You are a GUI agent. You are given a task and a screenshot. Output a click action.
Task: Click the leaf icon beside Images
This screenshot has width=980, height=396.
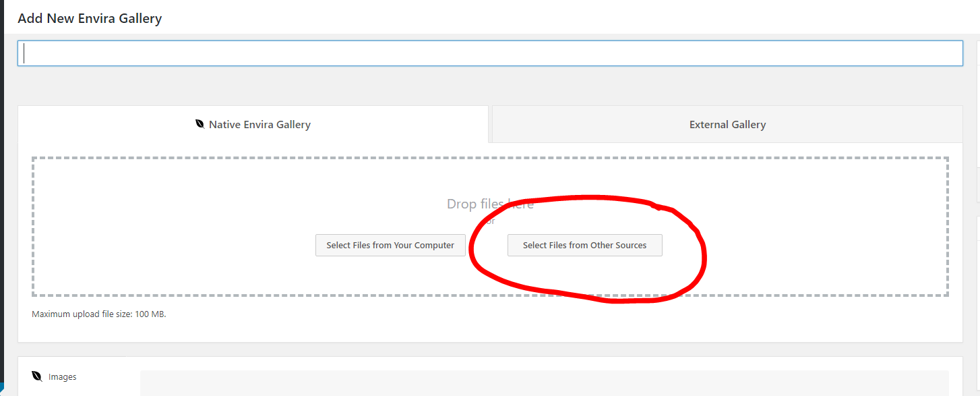(x=37, y=376)
